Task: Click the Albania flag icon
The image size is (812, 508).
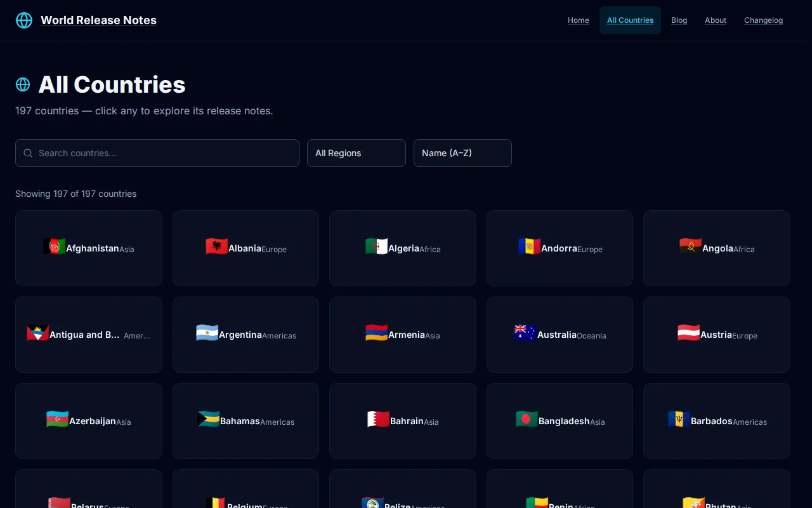Action: tap(217, 246)
